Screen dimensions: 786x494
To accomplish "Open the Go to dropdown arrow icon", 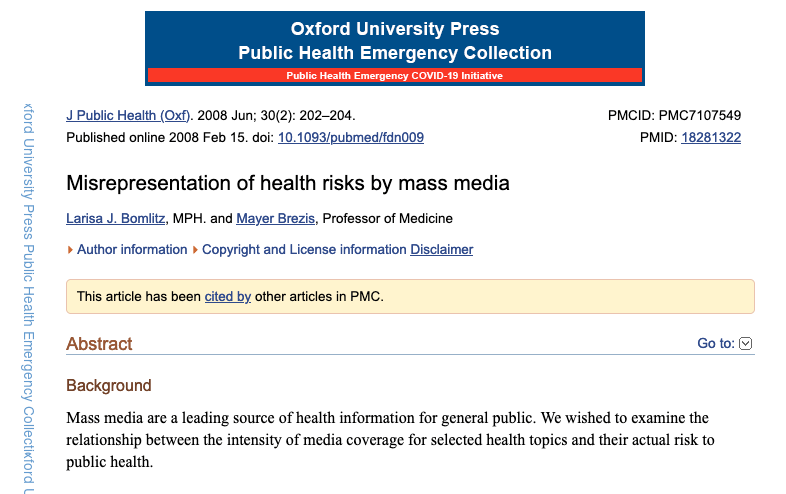I will tap(745, 344).
